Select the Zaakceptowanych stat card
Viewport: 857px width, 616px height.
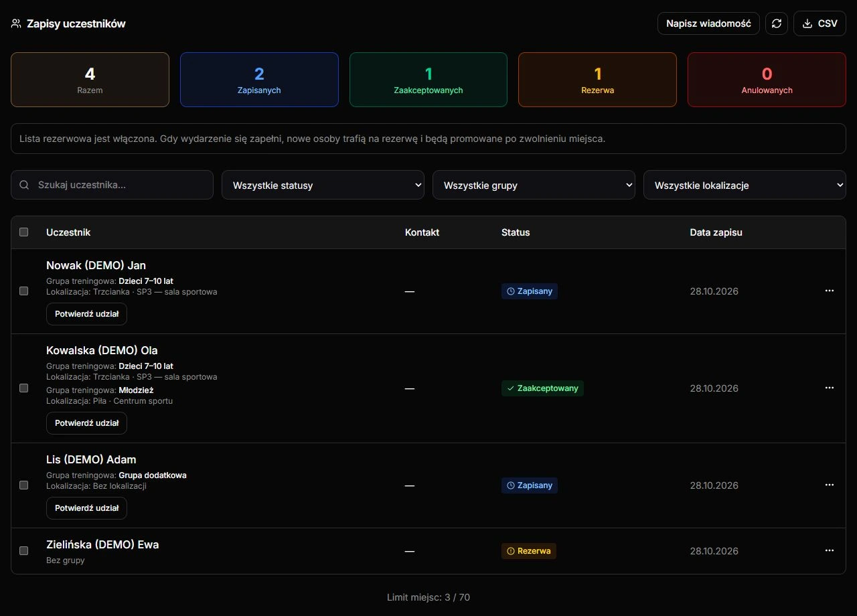428,80
